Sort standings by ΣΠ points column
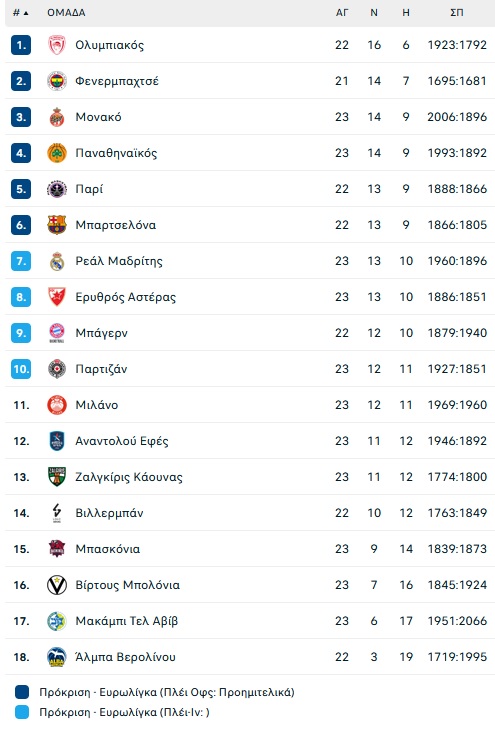This screenshot has height=732, width=495. [x=457, y=13]
